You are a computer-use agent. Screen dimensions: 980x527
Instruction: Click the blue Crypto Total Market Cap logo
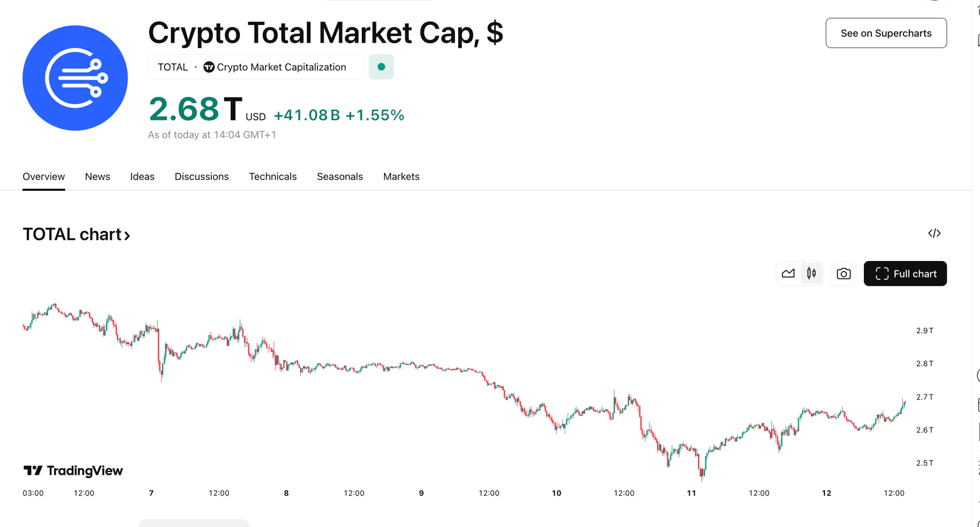(x=75, y=78)
